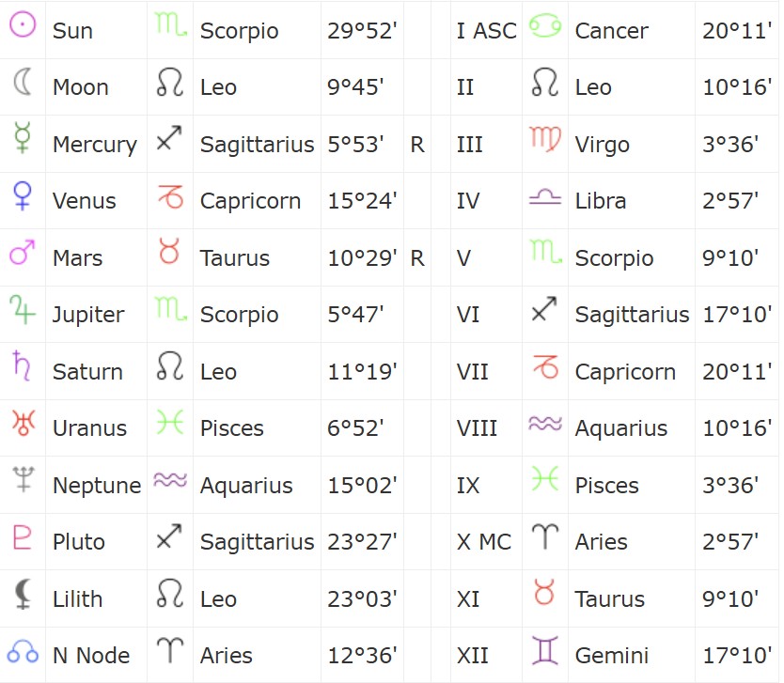Select the Lilith black moon icon
The width and height of the screenshot is (784, 683).
tap(23, 594)
